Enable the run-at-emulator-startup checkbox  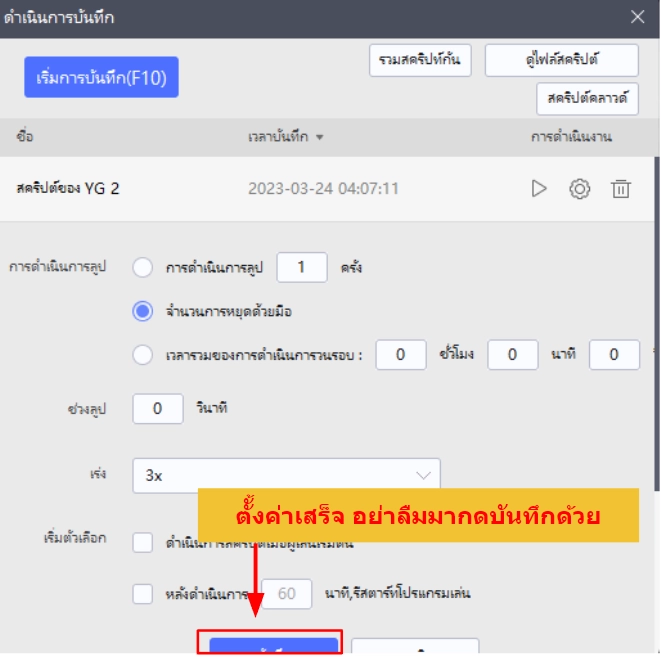143,542
